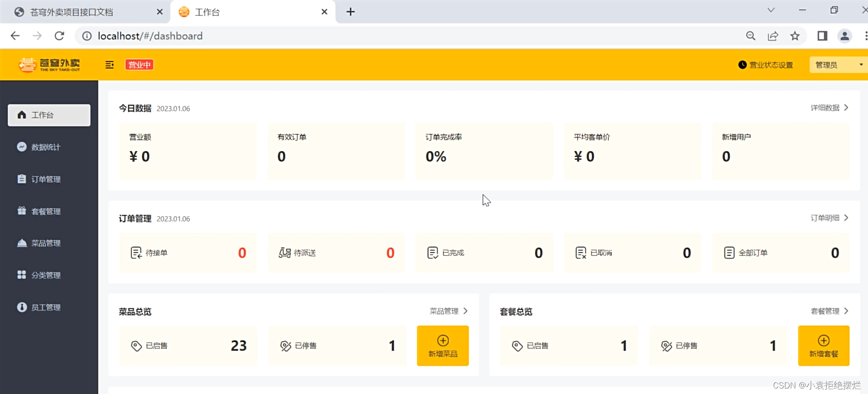
Task: Click the 营业额 ¥ 0 value
Action: click(140, 157)
